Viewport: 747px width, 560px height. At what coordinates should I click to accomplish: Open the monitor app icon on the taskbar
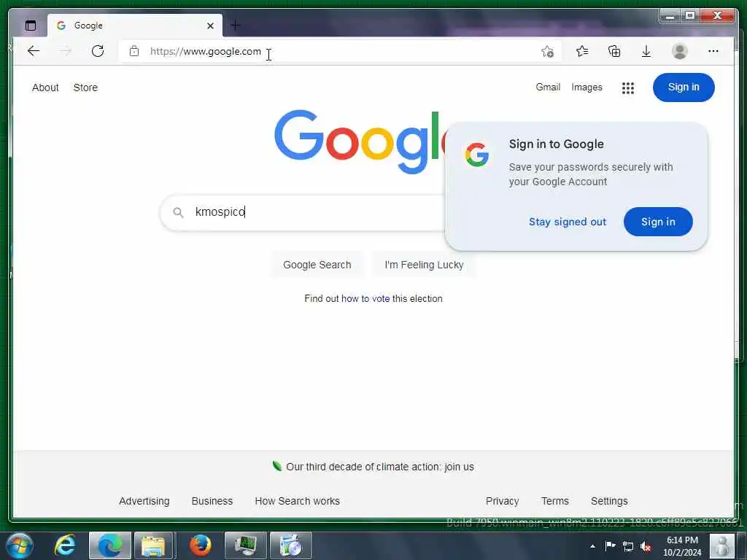pos(245,545)
